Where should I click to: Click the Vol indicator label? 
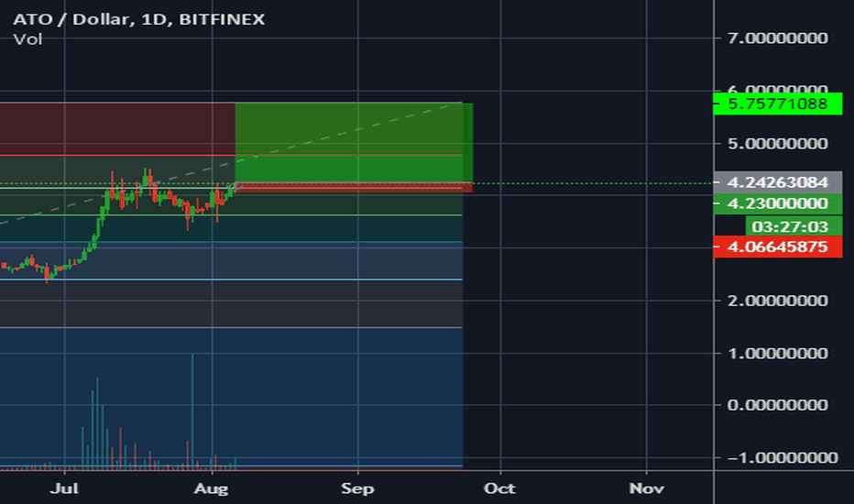pos(27,39)
